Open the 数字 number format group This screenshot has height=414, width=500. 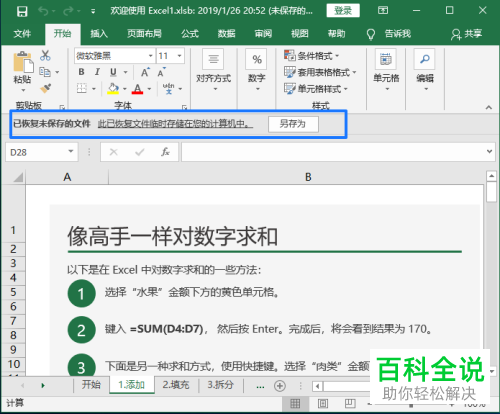coord(256,70)
